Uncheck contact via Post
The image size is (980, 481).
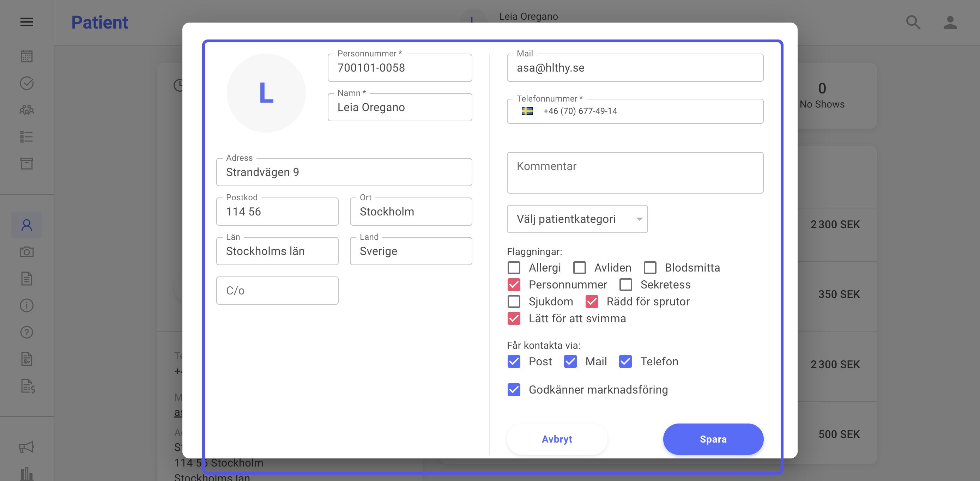(x=514, y=361)
